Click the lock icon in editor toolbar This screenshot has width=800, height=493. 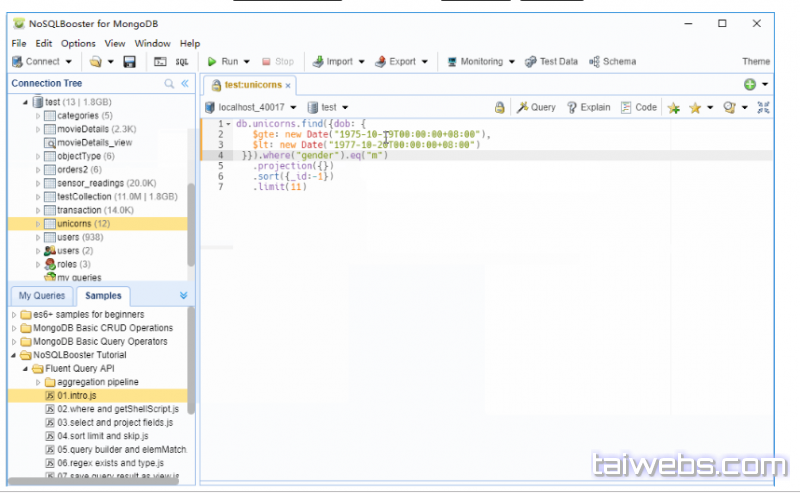[500, 107]
